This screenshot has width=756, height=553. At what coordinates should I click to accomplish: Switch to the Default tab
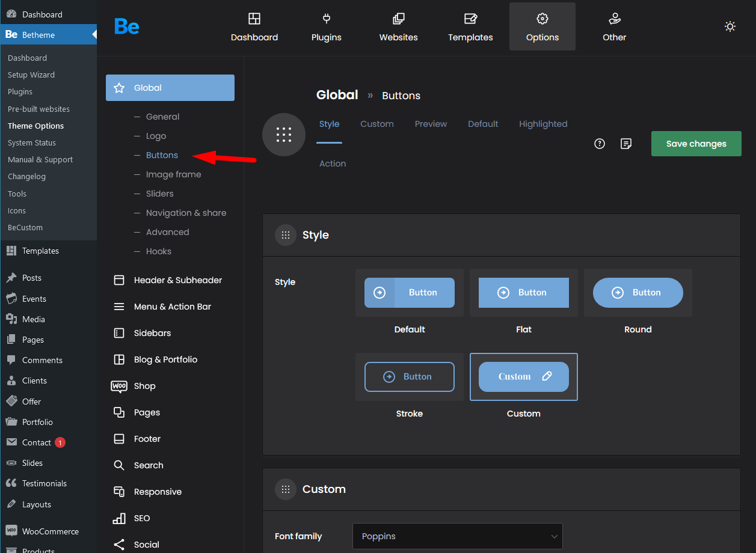(x=484, y=124)
